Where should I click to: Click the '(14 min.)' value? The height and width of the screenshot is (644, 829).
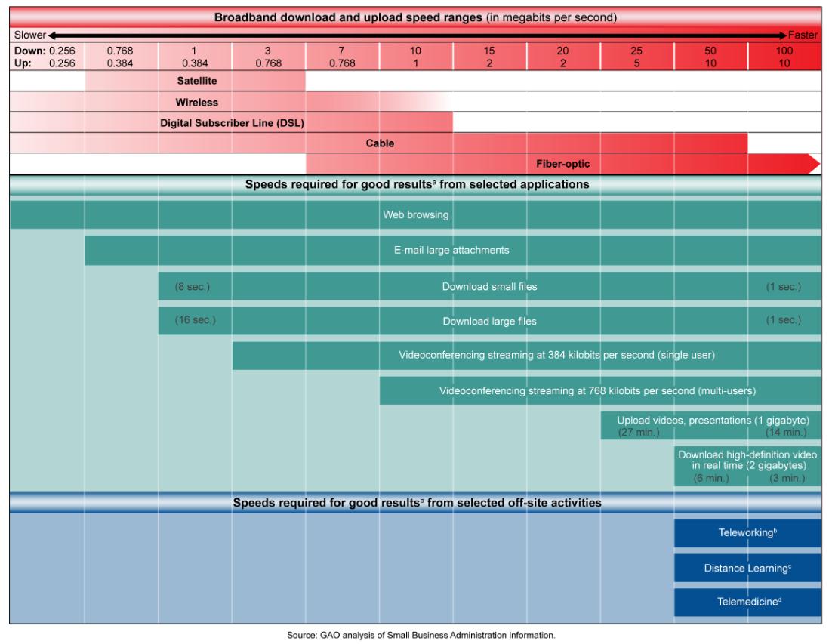point(786,432)
